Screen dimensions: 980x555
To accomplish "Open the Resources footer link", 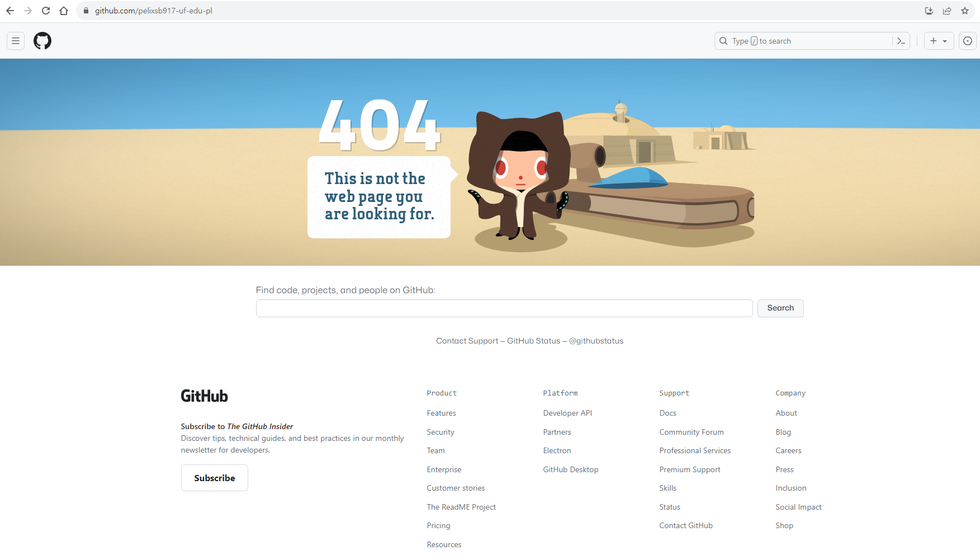I will click(444, 544).
